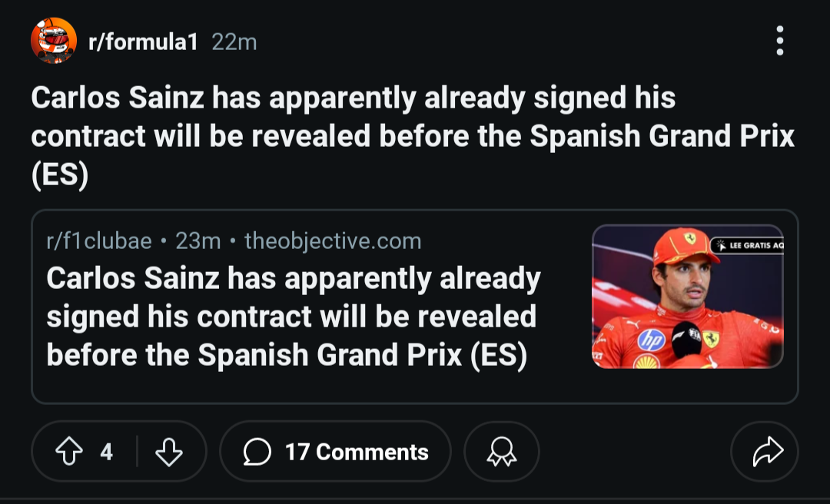Screen dimensions: 830x504
Task: Open the r/formula1 subreddit avatar
Action: click(54, 41)
